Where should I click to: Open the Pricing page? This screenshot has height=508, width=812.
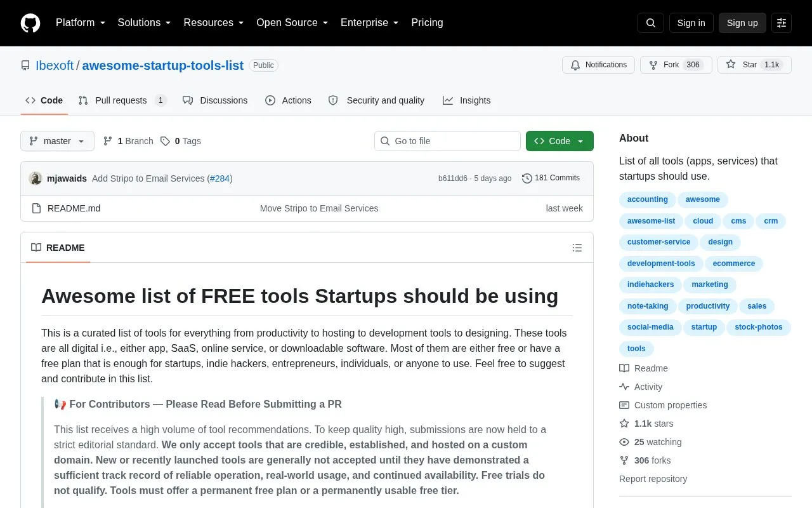click(427, 23)
